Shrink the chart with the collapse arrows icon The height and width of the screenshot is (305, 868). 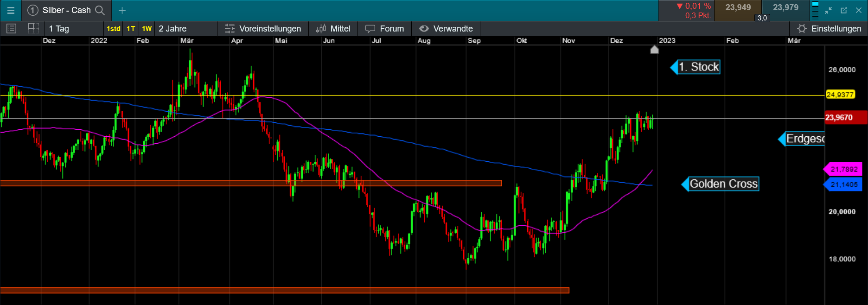(x=829, y=10)
